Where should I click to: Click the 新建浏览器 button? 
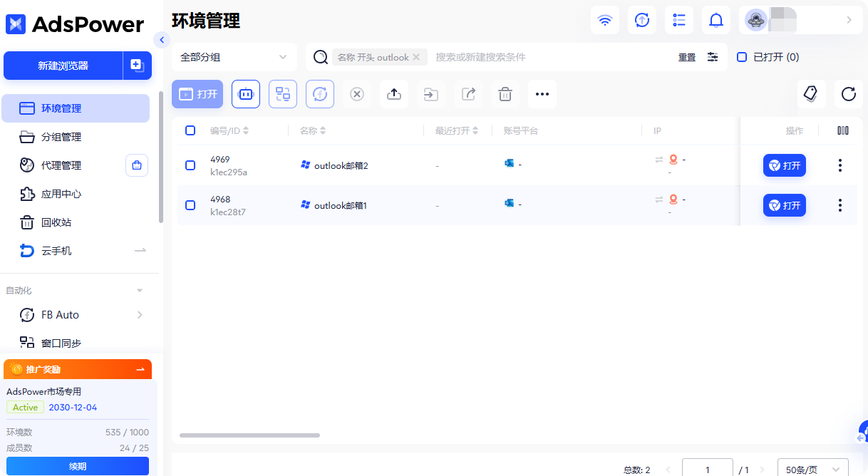[63, 66]
